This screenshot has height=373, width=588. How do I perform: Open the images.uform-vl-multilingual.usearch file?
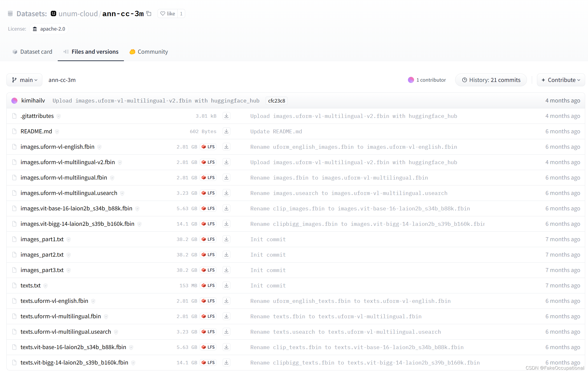(x=69, y=193)
